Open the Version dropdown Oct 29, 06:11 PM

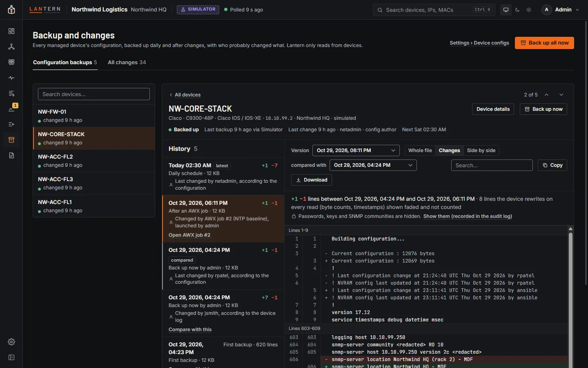click(x=356, y=150)
